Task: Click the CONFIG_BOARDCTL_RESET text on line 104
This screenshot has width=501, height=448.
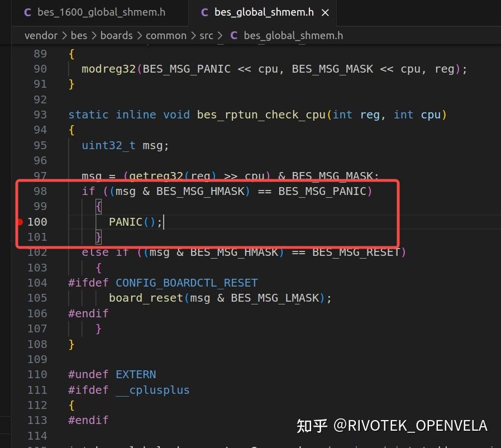Action: [187, 283]
